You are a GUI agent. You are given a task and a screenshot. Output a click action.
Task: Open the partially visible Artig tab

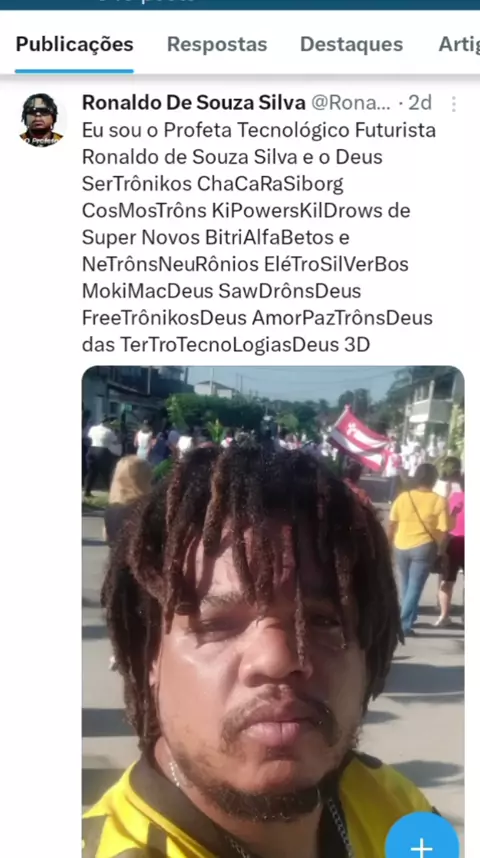(459, 44)
